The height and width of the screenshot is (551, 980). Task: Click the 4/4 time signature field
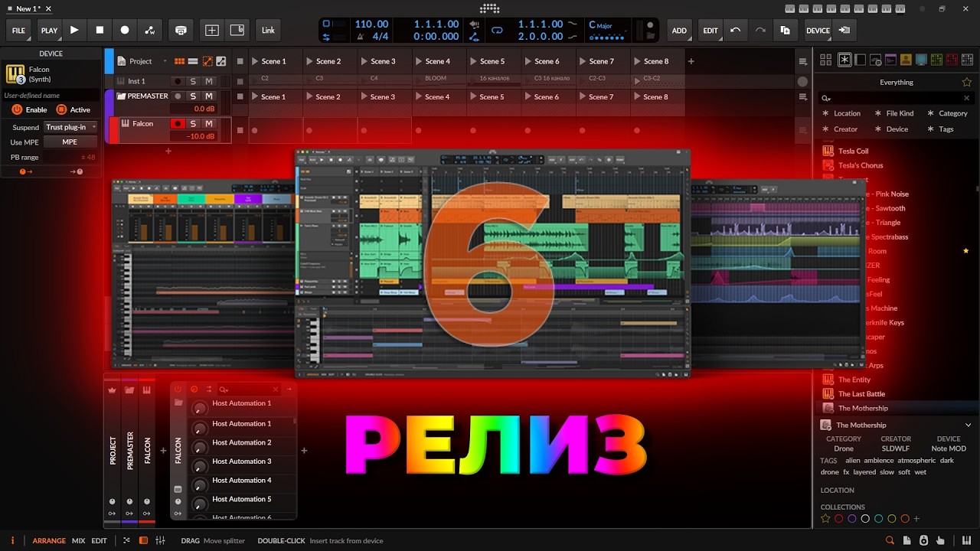[x=381, y=37]
